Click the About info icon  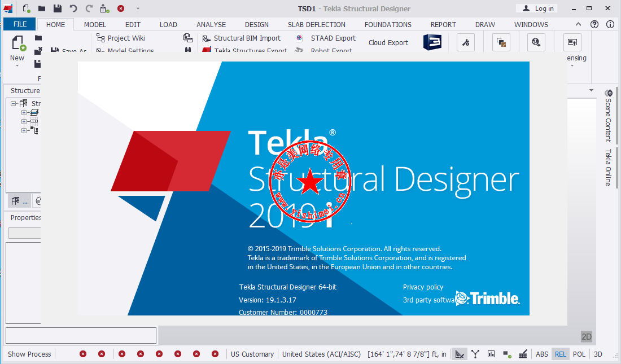pyautogui.click(x=610, y=24)
